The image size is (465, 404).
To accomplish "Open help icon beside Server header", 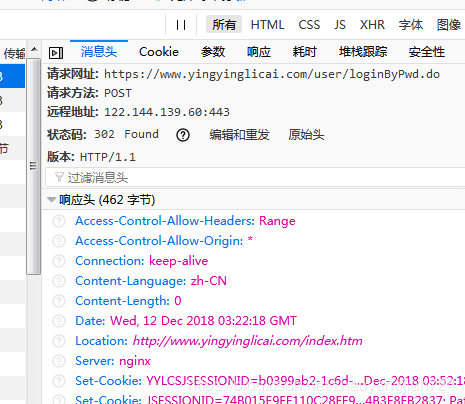I will coord(59,361).
